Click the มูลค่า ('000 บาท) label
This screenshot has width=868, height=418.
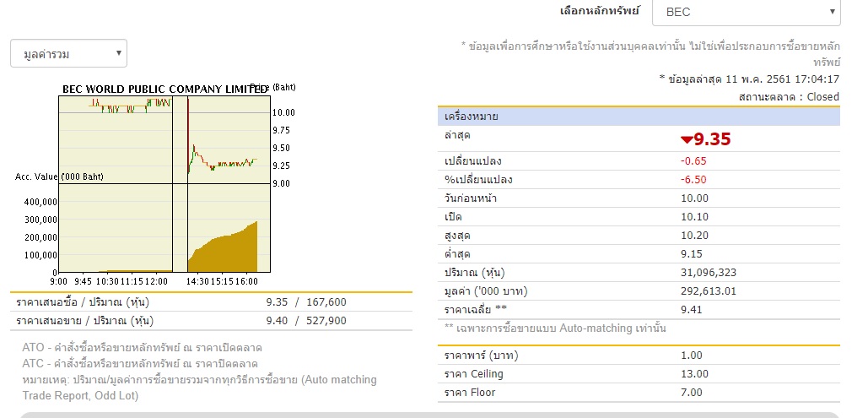tap(486, 291)
